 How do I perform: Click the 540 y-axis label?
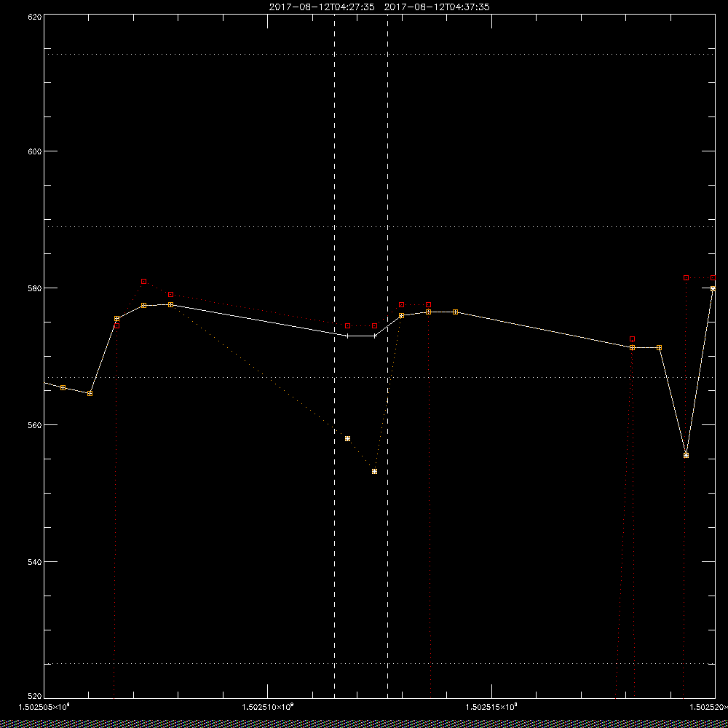(35, 562)
